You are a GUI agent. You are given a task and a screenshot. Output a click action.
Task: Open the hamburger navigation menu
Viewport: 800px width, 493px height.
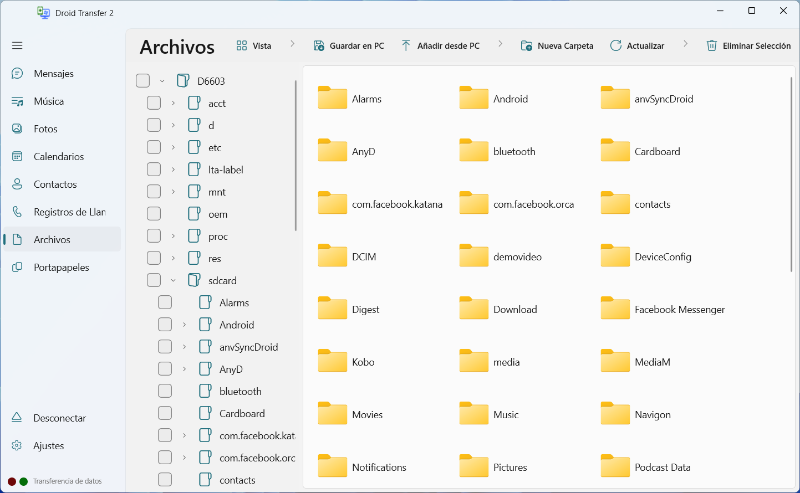(x=17, y=46)
